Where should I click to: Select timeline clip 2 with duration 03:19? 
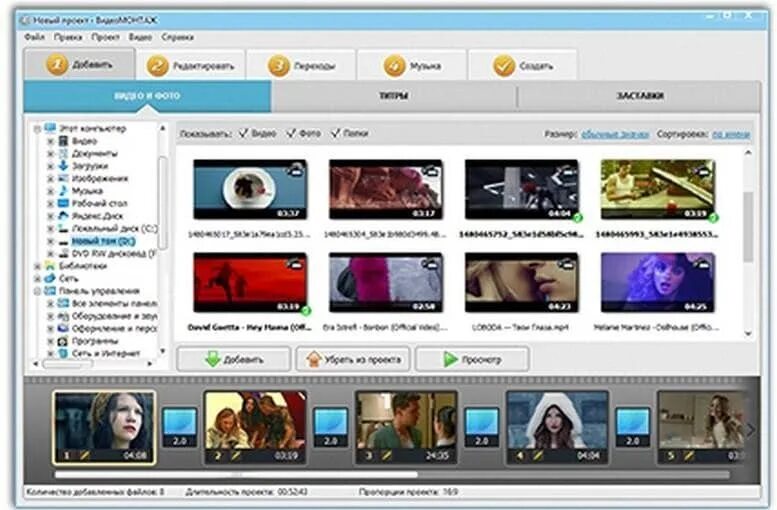tap(255, 428)
